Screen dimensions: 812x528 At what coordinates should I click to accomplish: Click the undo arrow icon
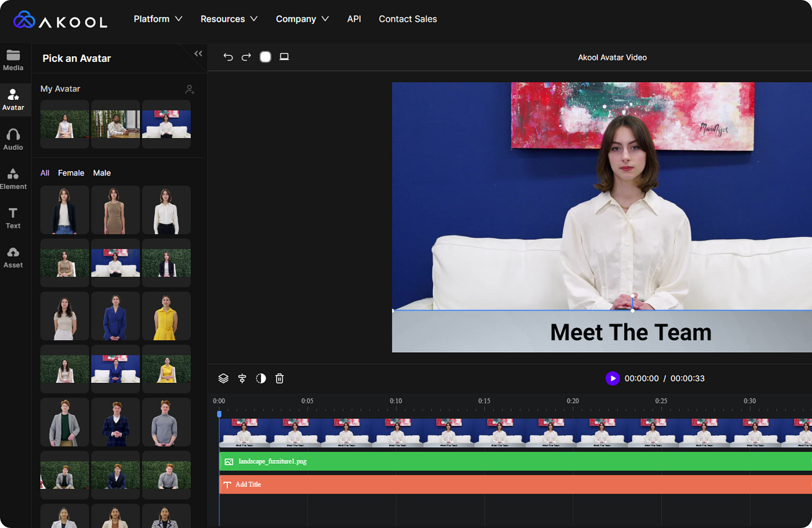pyautogui.click(x=228, y=57)
